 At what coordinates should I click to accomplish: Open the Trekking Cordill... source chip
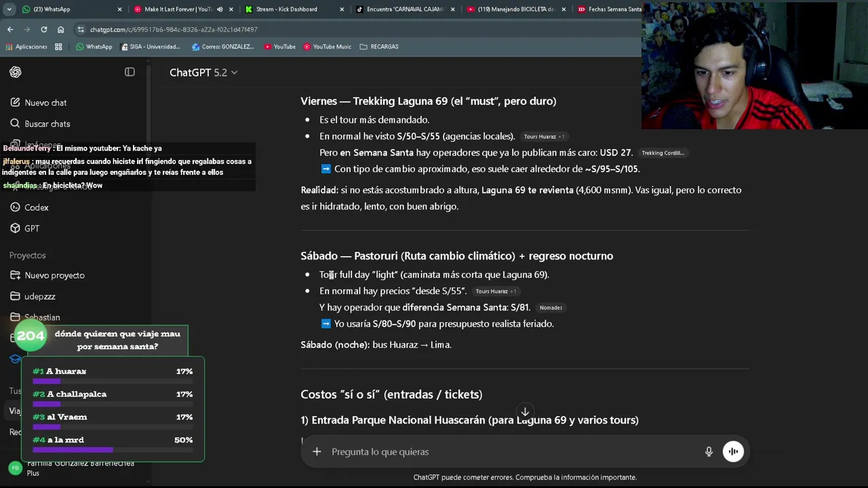(663, 153)
